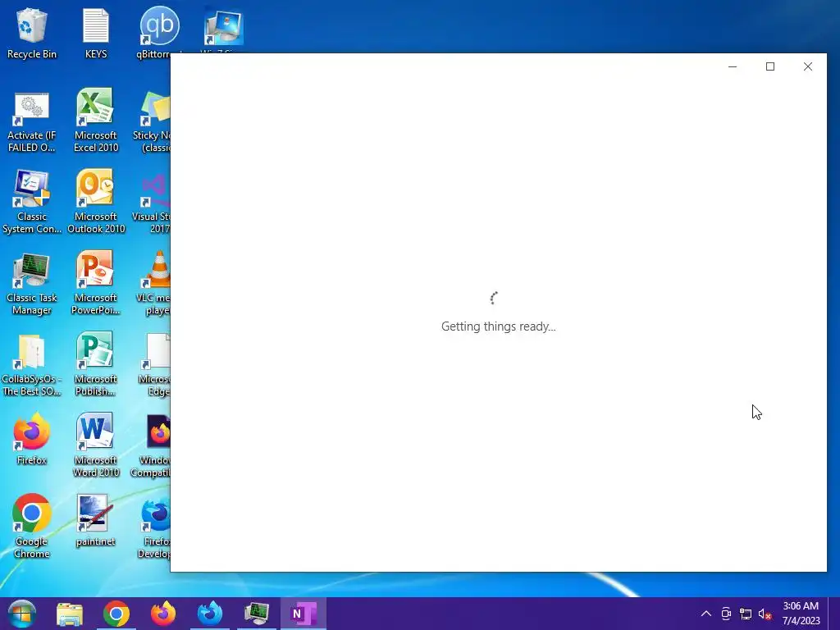840x630 pixels.
Task: Launch Microsoft Word 2010
Action: 96,445
